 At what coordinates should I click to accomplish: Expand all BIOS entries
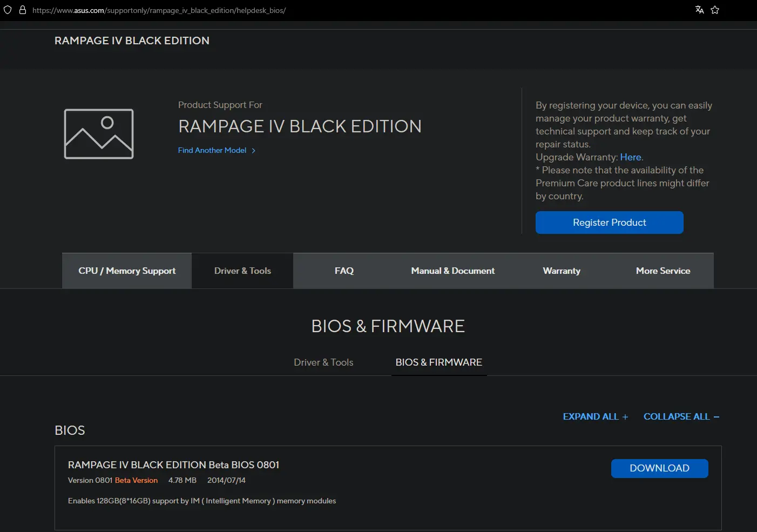point(596,416)
